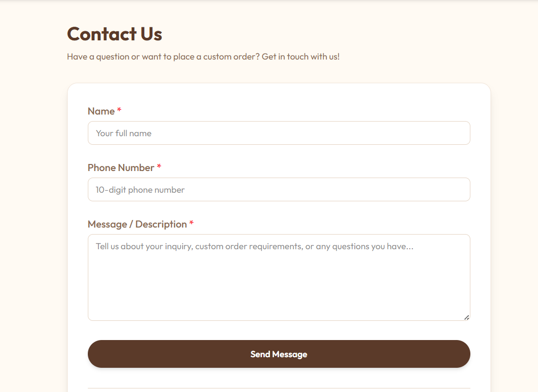Focus the inquiry requirements placeholder text
Viewport: 538px width, 392px height.
[x=254, y=246]
